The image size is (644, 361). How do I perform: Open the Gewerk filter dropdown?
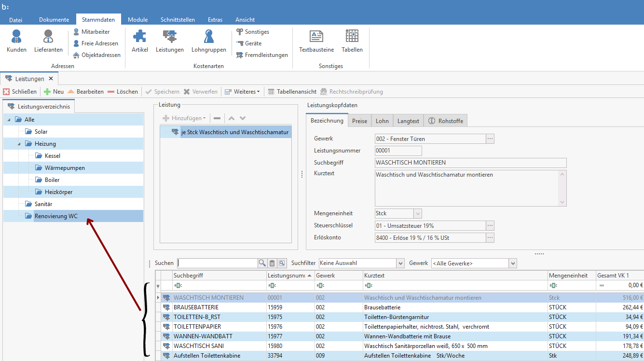pyautogui.click(x=513, y=263)
